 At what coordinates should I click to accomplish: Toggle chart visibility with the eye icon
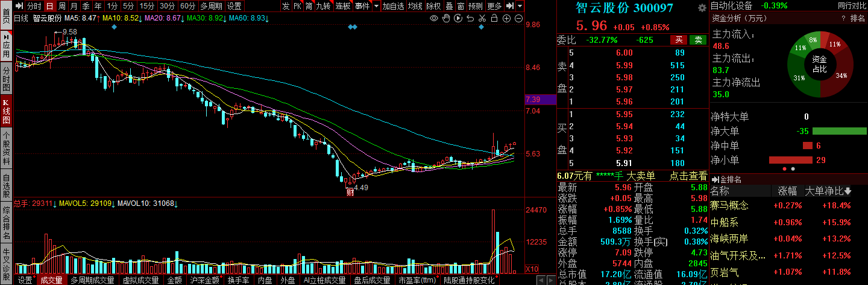434,18
